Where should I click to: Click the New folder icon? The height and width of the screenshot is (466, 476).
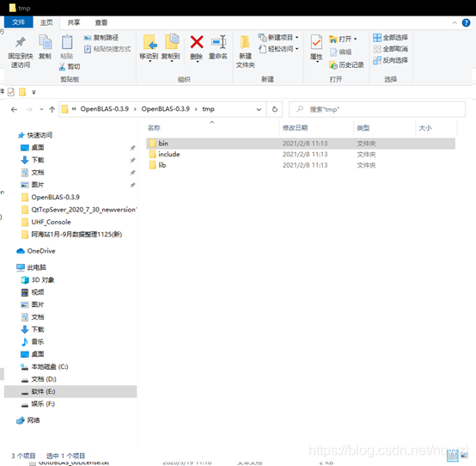coord(245,42)
